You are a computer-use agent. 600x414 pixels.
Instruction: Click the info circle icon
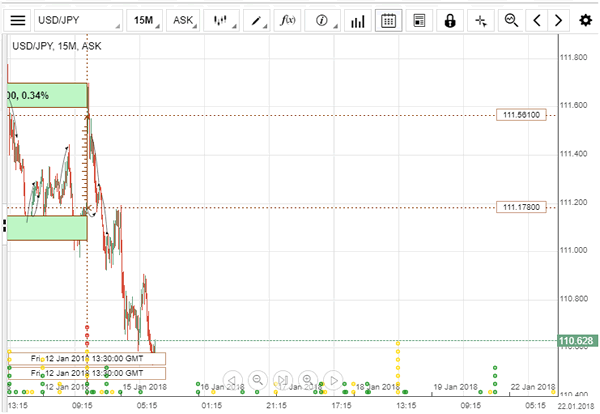pos(323,20)
